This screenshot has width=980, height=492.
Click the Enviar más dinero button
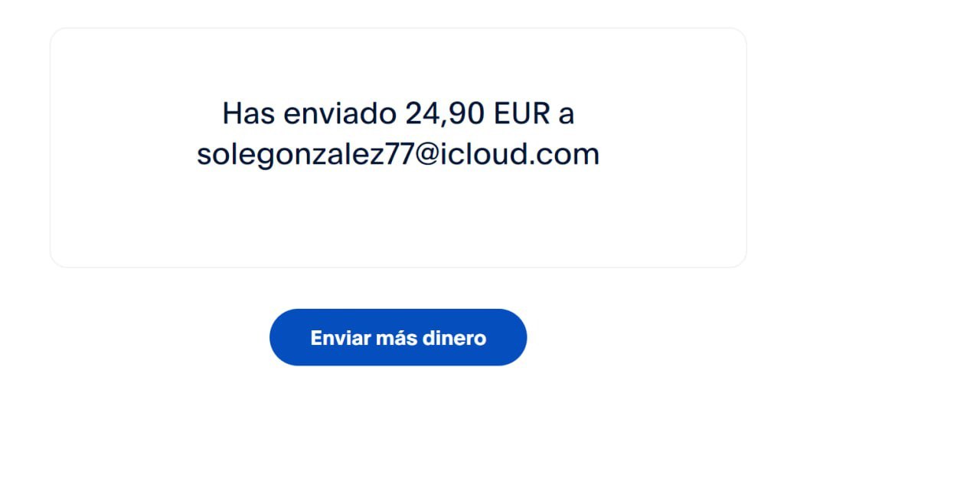tap(398, 337)
